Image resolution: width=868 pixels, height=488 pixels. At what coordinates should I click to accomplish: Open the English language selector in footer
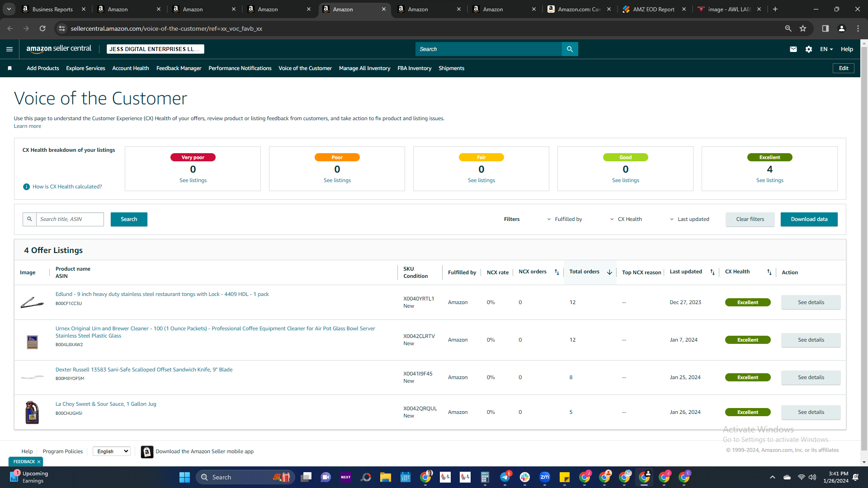[x=112, y=451]
